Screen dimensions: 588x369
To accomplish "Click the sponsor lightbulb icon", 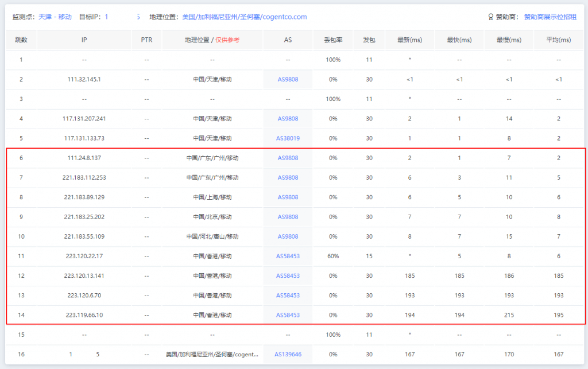I will [x=490, y=17].
